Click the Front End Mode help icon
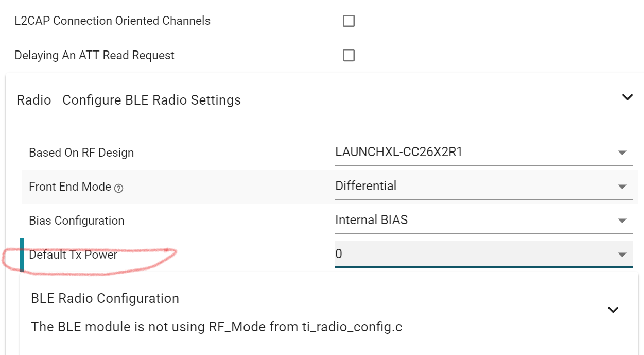The width and height of the screenshot is (644, 355). 119,188
